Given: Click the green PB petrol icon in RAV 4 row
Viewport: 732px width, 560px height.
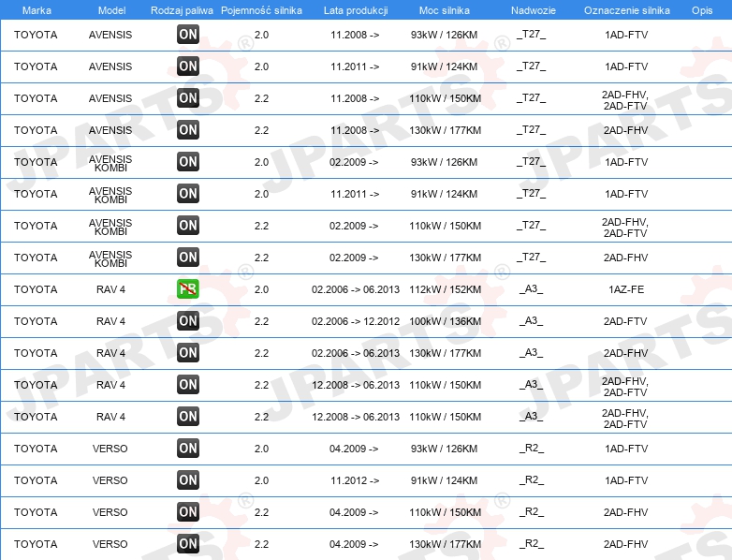Looking at the screenshot, I should point(188,288).
